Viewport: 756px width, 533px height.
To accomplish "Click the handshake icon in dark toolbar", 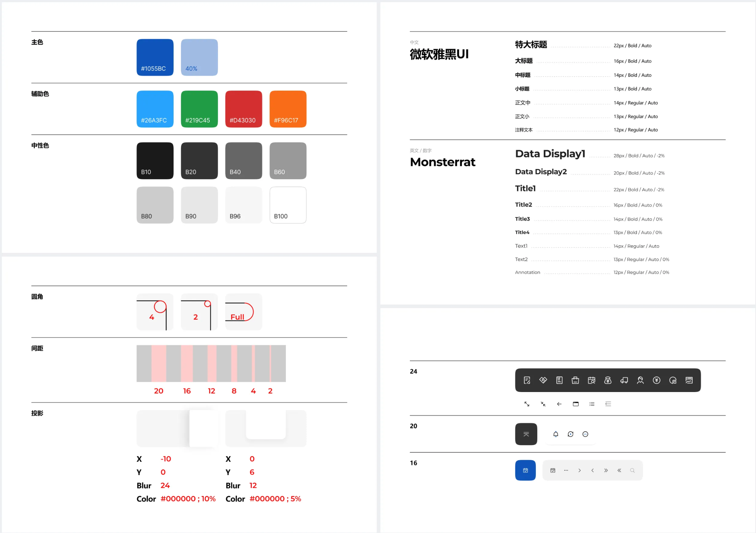I will (x=543, y=380).
